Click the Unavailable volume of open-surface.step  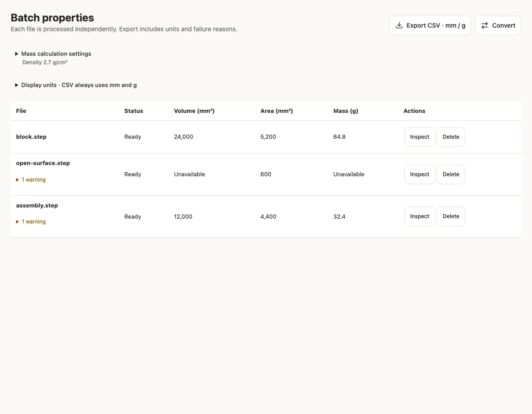tap(190, 174)
